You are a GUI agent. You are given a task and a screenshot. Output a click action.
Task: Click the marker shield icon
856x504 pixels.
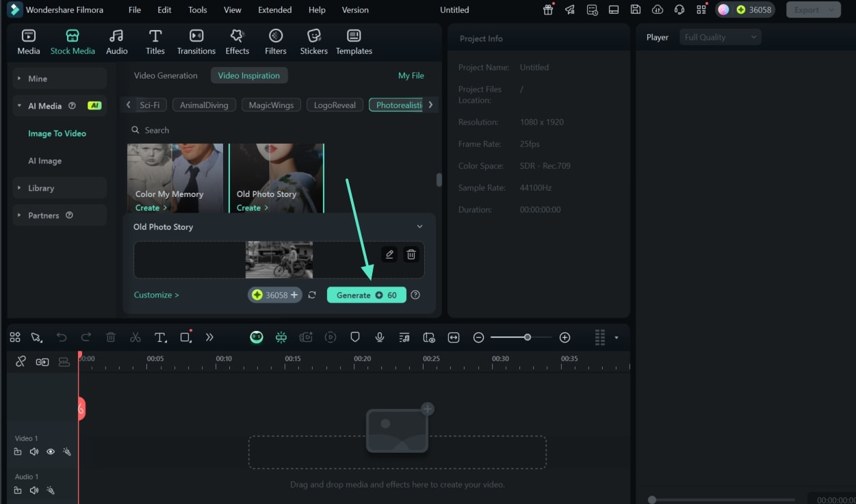[355, 337]
